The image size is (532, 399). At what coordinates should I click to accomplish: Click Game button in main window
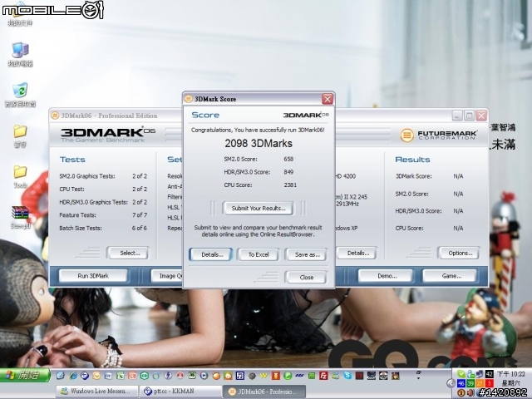(450, 276)
